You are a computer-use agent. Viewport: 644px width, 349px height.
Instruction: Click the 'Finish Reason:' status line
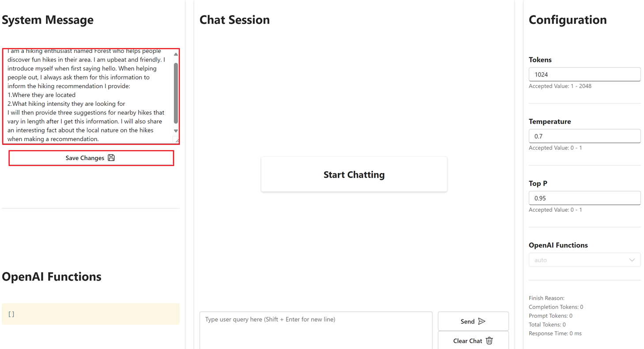(546, 298)
